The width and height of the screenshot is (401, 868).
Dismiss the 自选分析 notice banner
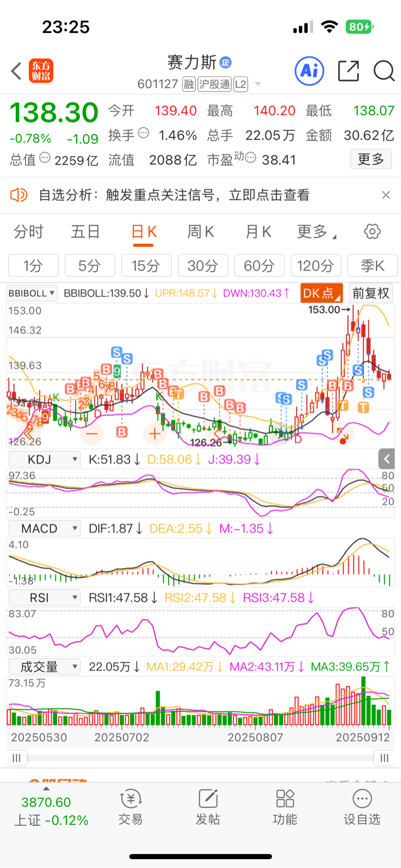click(386, 195)
